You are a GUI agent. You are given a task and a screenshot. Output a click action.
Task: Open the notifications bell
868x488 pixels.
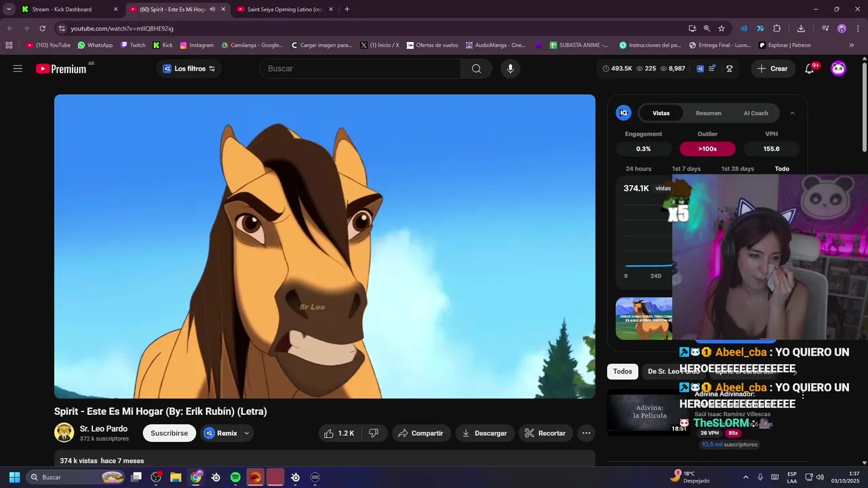point(809,68)
